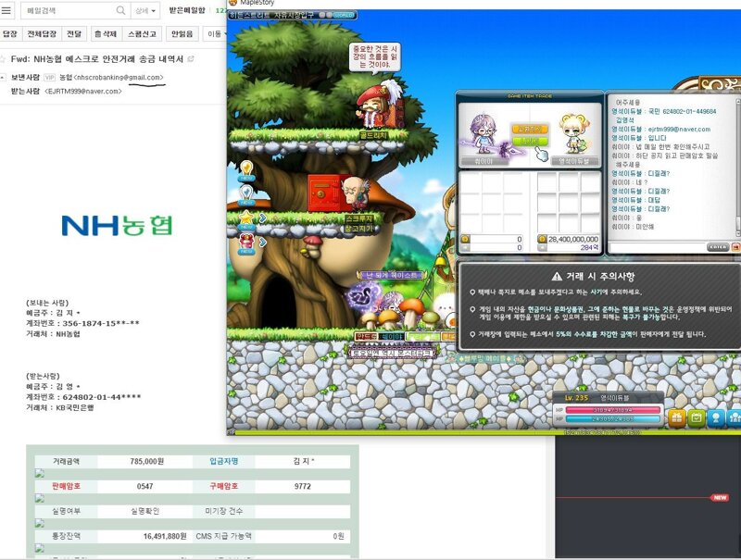
Task: Click inside the 메일검색 search field
Action: [69, 10]
